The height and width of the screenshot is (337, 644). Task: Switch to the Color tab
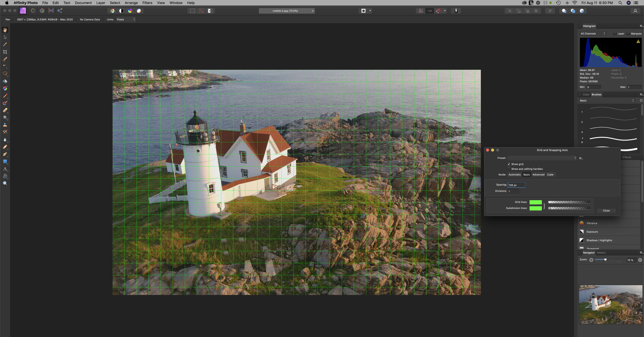click(x=586, y=95)
